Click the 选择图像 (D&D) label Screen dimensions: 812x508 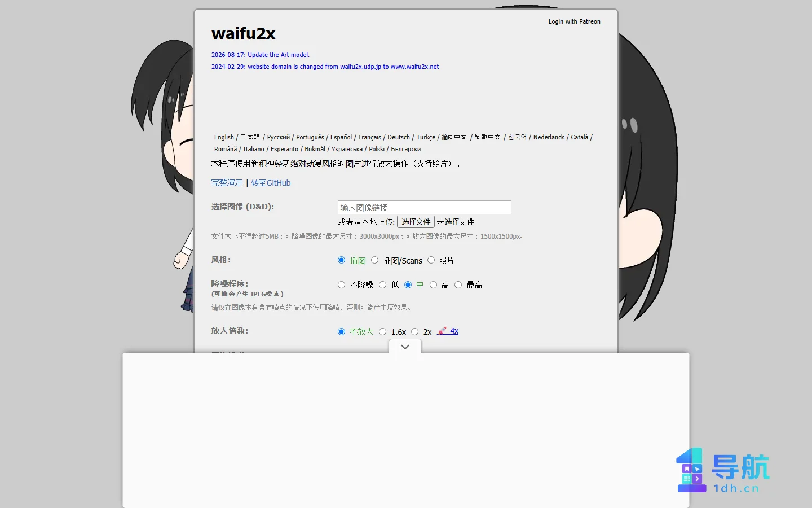pyautogui.click(x=242, y=207)
